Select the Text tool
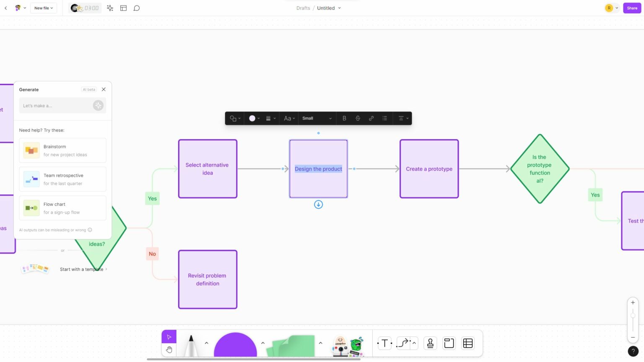Screen dimensions: 644x362 [384, 343]
